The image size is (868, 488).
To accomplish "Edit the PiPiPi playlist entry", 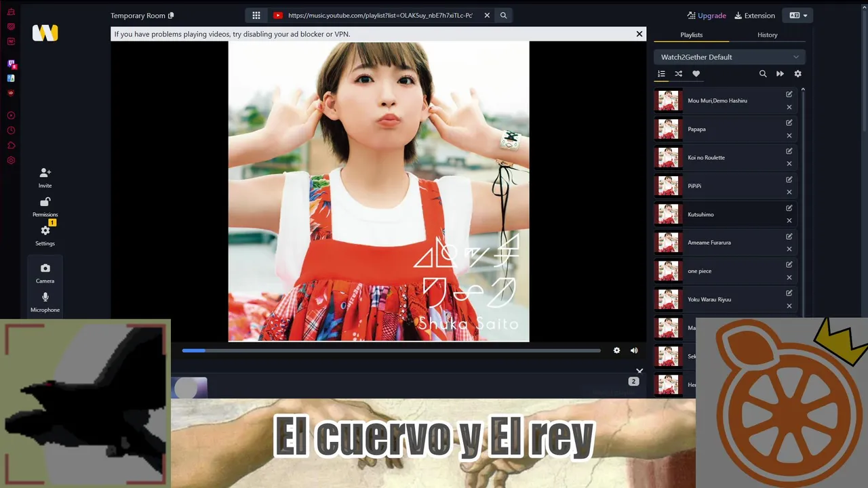I will click(789, 180).
